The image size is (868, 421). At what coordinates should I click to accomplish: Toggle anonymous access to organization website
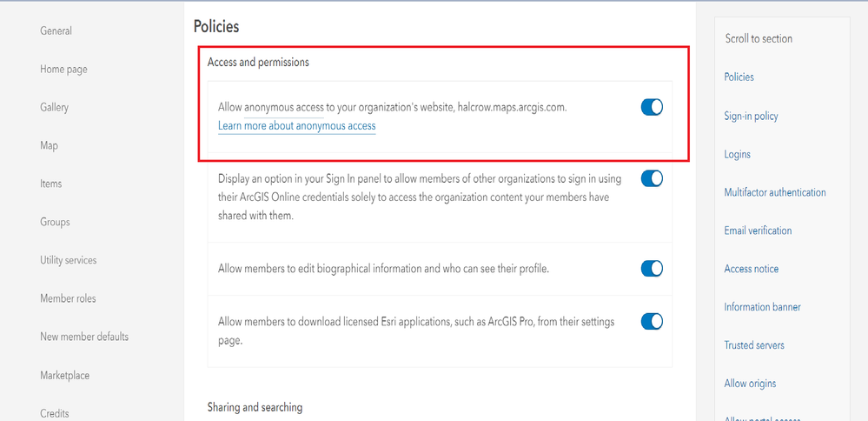tap(652, 107)
